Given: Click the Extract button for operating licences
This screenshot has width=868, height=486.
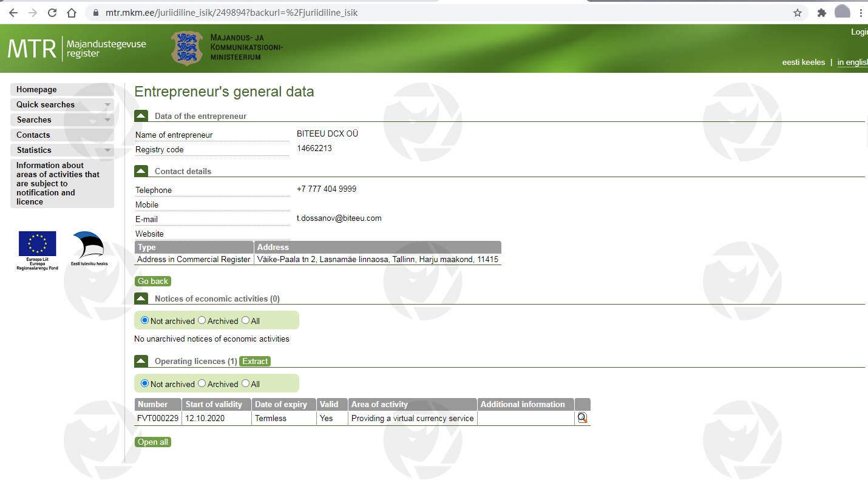Looking at the screenshot, I should [x=255, y=361].
